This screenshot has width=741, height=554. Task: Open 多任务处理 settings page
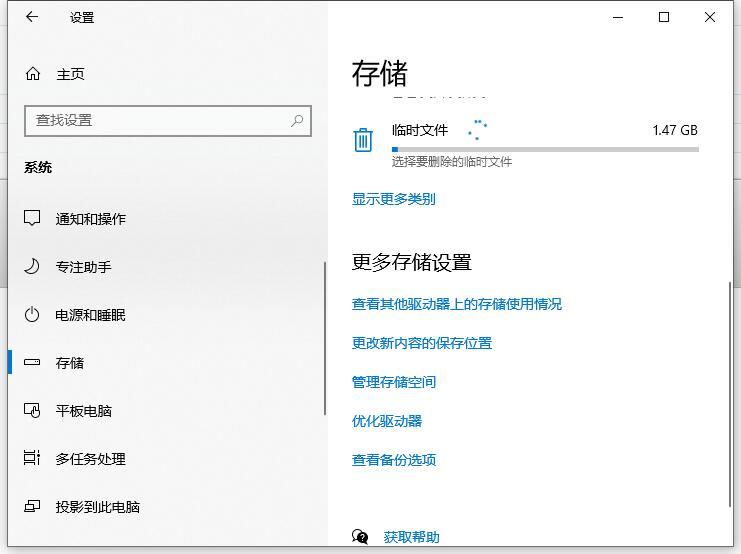pos(91,459)
